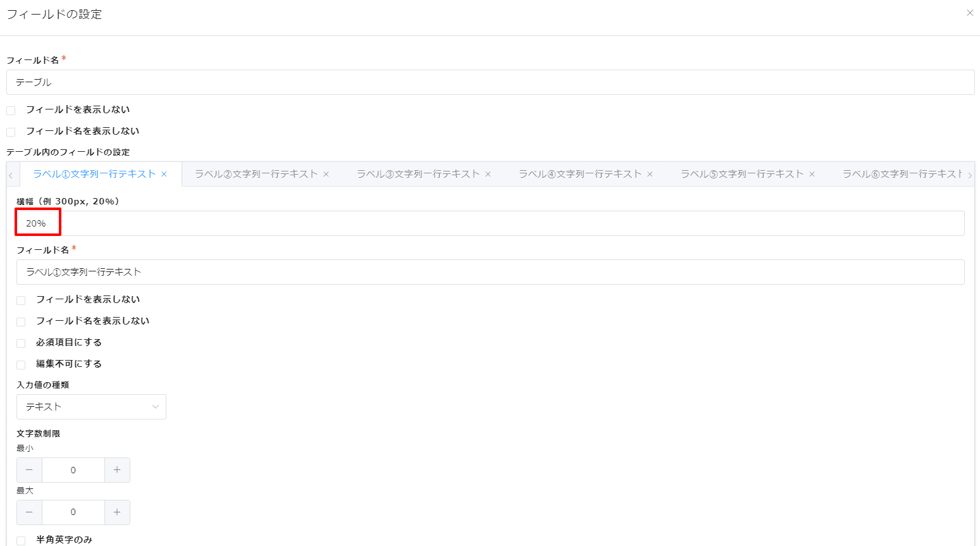Enable 編集不可にする checkbox

[x=21, y=365]
